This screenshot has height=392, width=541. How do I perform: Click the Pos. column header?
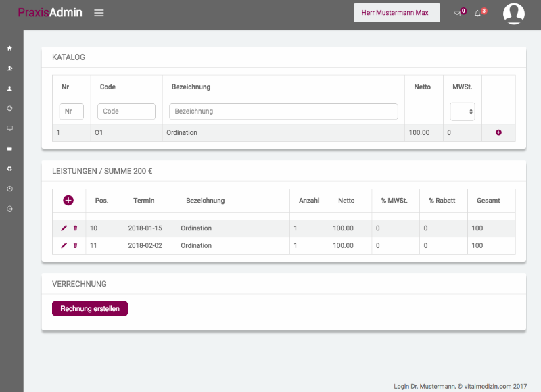pos(102,201)
